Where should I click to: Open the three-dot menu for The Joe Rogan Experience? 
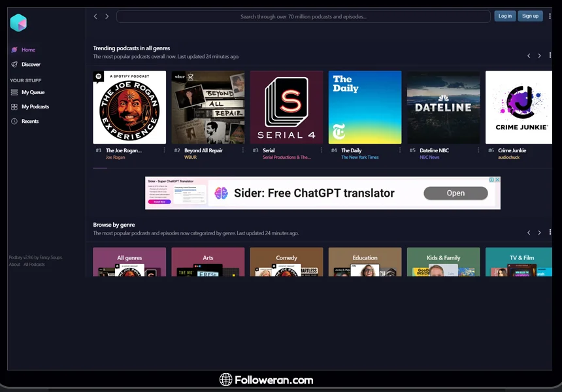click(164, 150)
